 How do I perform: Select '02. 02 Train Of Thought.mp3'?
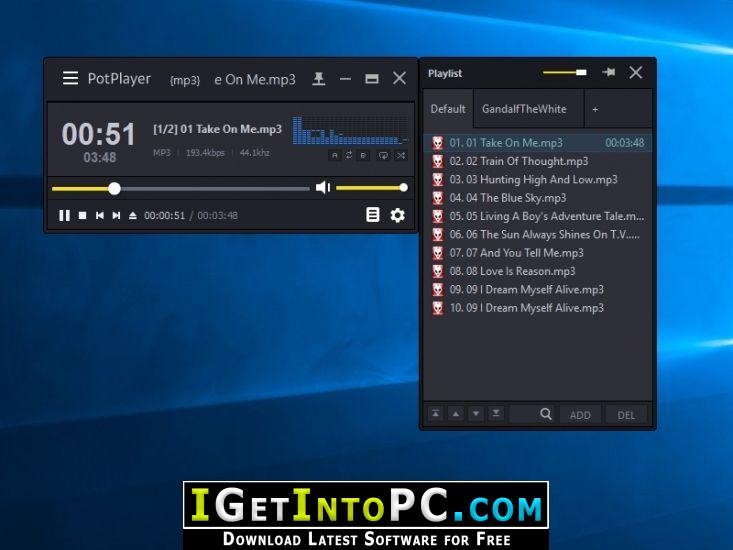click(538, 161)
